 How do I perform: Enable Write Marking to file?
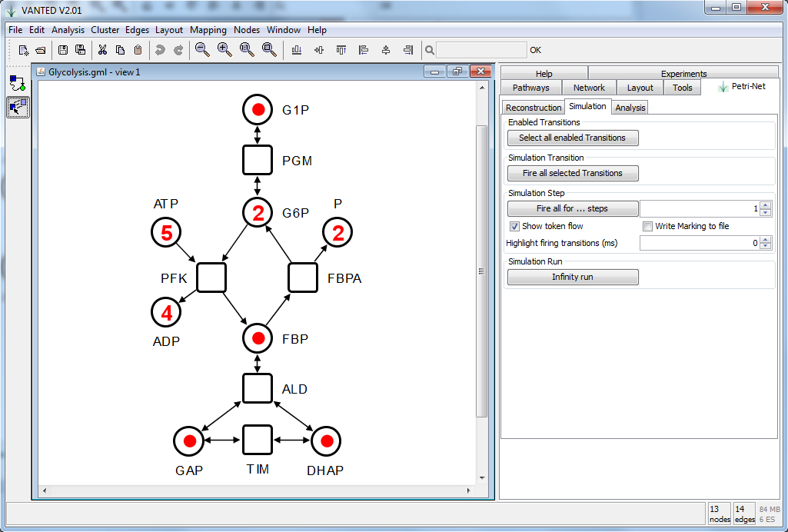[x=648, y=226]
